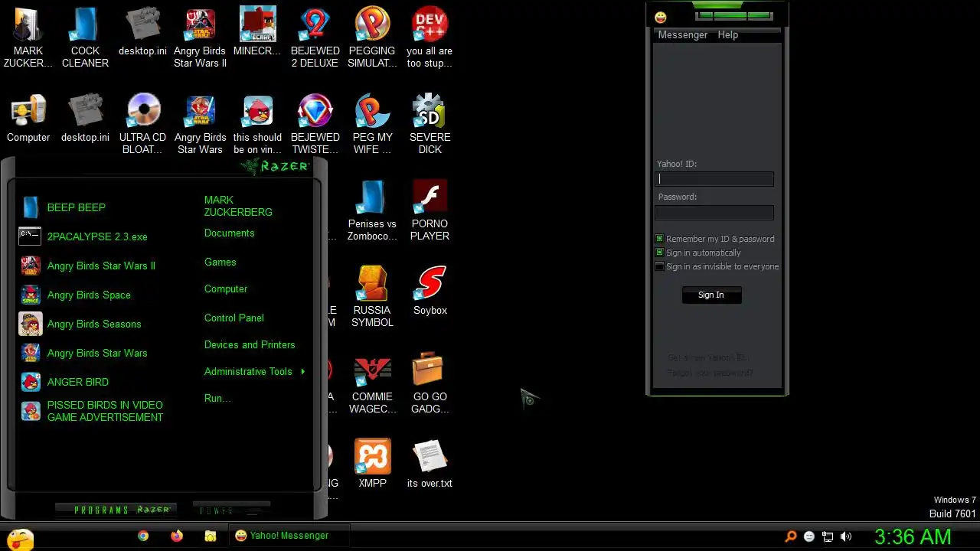Open Computer from the Start menu
The width and height of the screenshot is (980, 551).
pyautogui.click(x=226, y=289)
